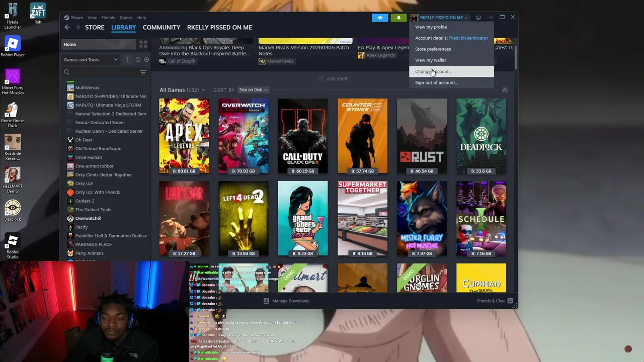The image size is (644, 362).
Task: Open Manage Downloads link
Action: tap(291, 301)
